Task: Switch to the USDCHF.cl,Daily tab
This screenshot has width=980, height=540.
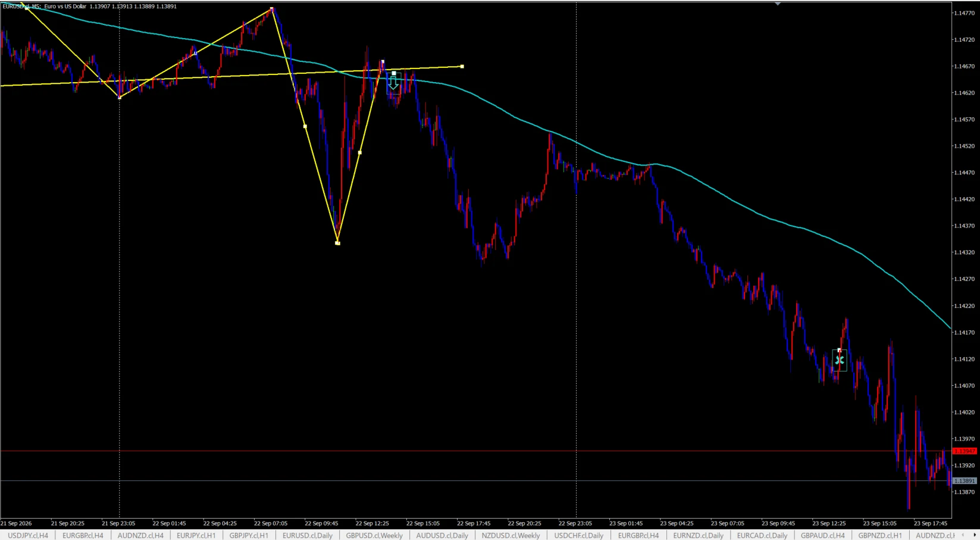Action: pos(578,535)
